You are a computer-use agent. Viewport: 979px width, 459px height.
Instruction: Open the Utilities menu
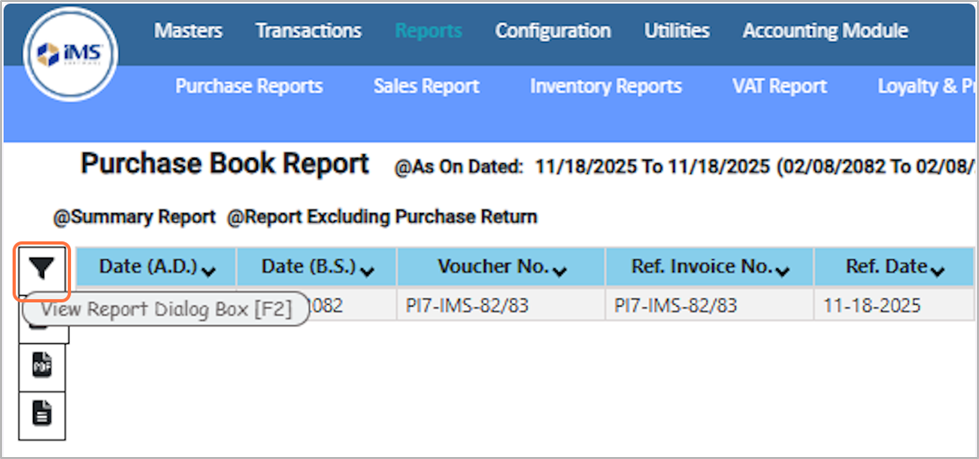tap(677, 31)
